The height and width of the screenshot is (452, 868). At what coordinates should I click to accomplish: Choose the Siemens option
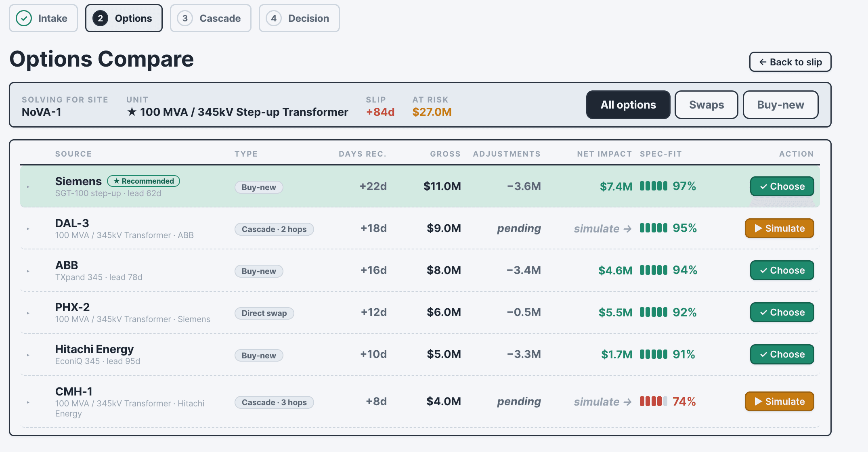pyautogui.click(x=782, y=186)
